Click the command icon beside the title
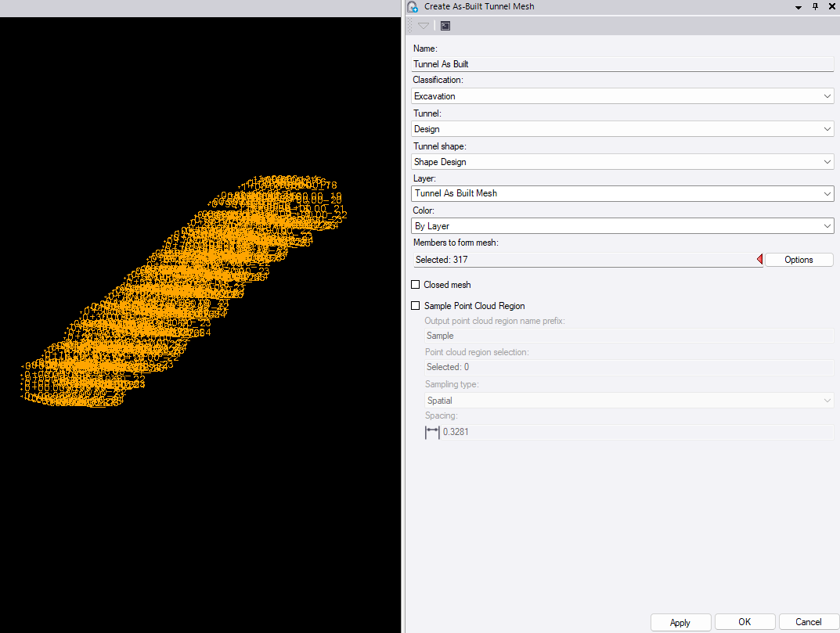The height and width of the screenshot is (633, 840). tap(412, 6)
